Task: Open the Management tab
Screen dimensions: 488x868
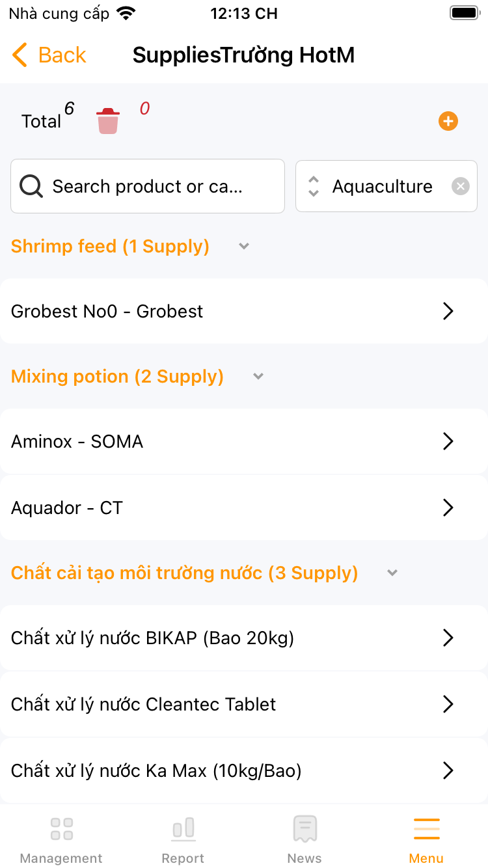Action: 61,839
